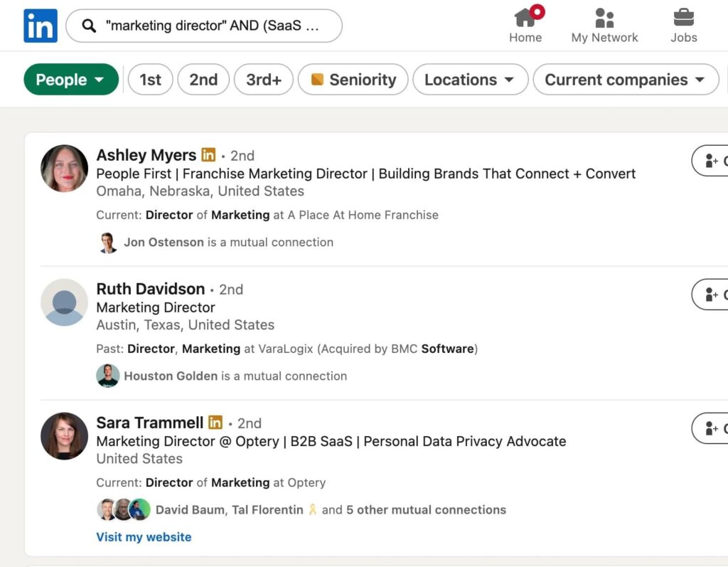Viewport: 728px width, 567px height.
Task: Expand the Current companies dropdown
Action: (625, 79)
